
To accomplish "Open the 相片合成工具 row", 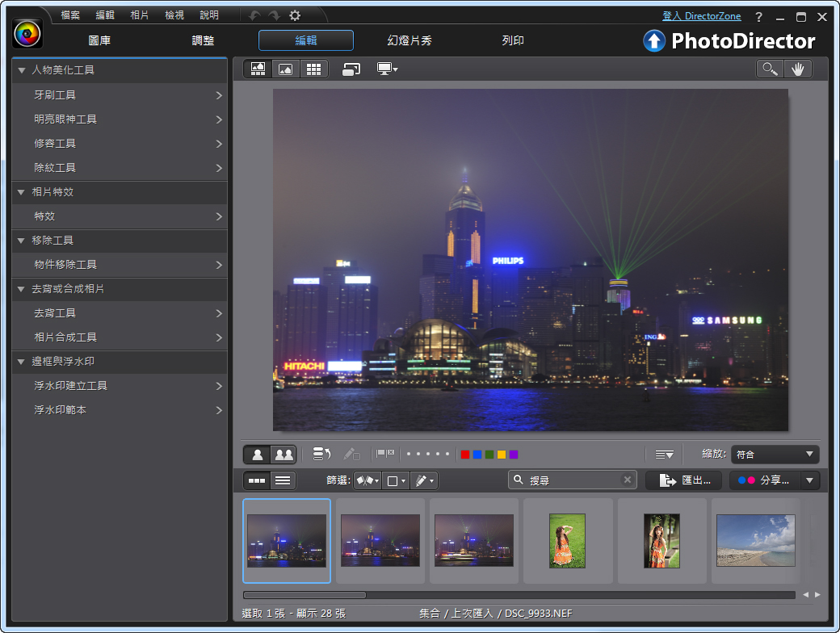I will 120,337.
